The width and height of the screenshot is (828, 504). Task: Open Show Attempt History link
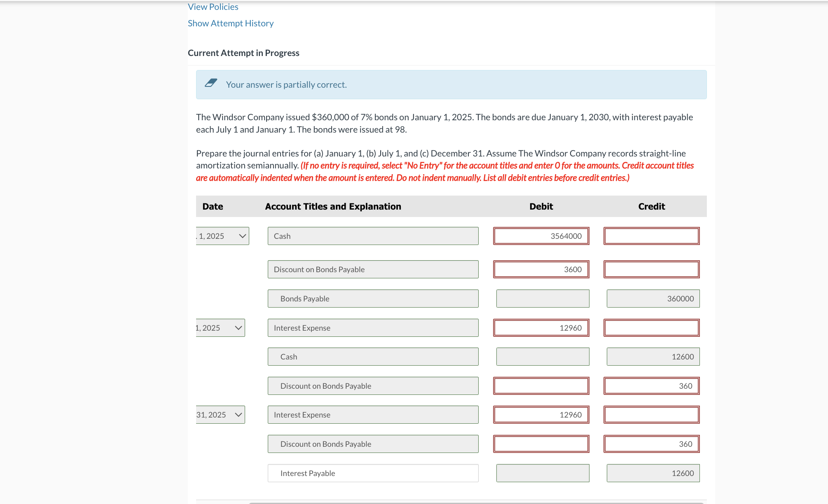230,23
